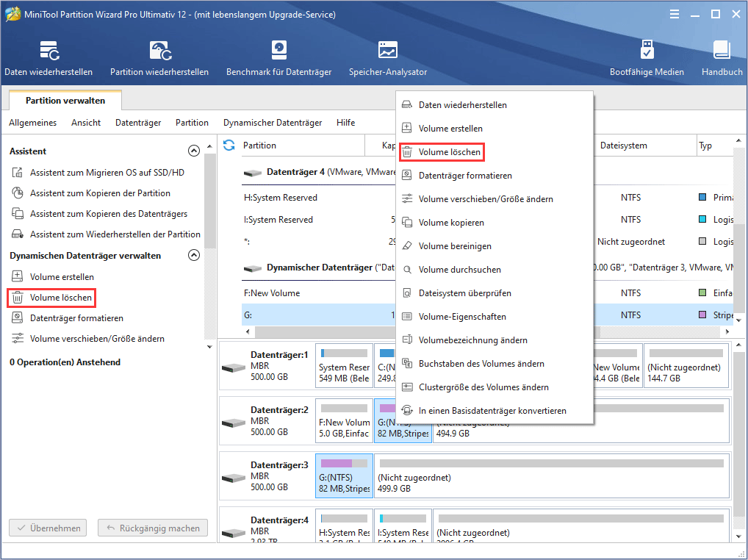This screenshot has width=748, height=560.
Task: Open the Hilfe menu
Action: point(345,123)
